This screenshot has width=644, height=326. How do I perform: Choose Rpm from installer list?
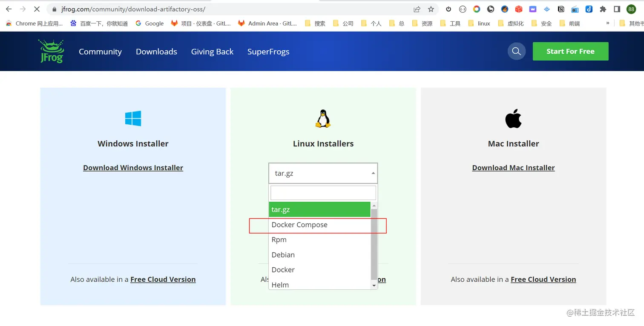(319, 240)
